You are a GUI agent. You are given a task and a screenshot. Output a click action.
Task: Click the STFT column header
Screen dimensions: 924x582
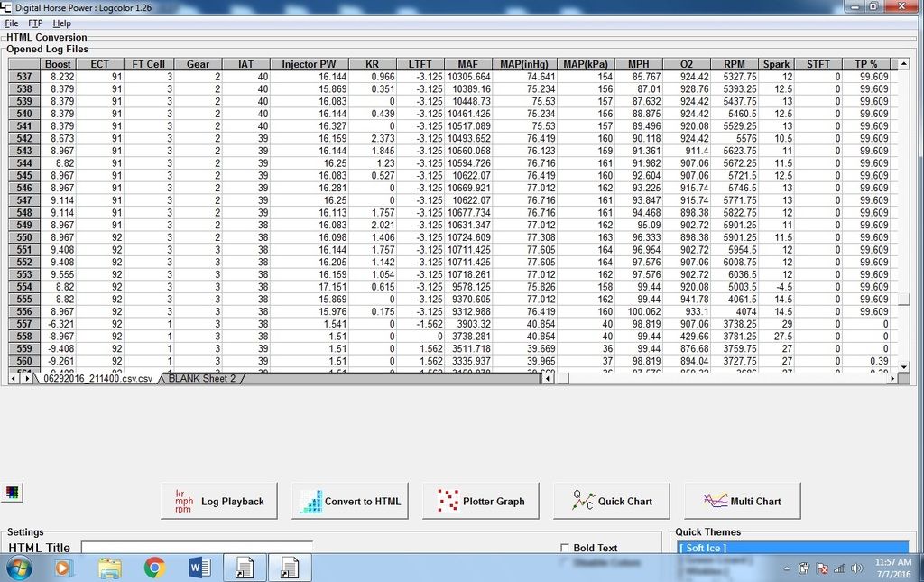tap(818, 64)
